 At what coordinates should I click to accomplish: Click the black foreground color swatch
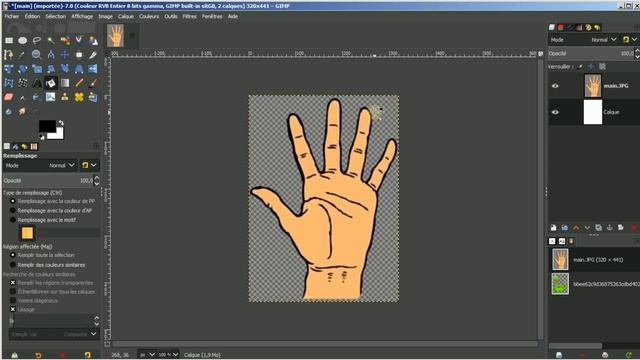[46, 125]
